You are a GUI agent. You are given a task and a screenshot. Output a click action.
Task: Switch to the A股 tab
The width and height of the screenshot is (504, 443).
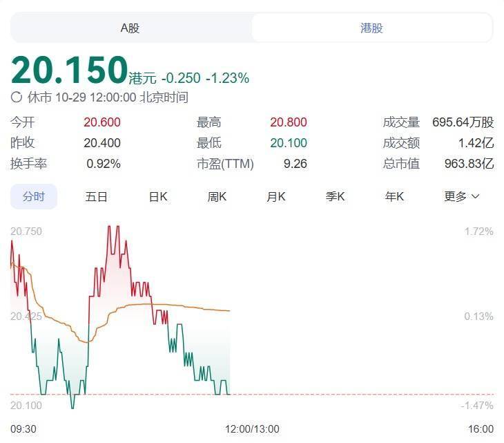130,28
